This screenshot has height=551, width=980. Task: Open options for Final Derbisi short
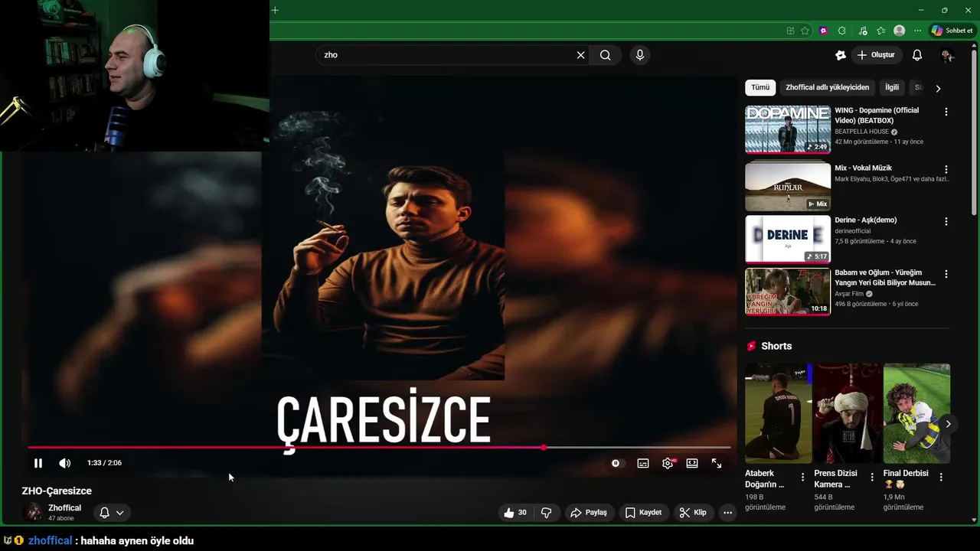pos(941,478)
